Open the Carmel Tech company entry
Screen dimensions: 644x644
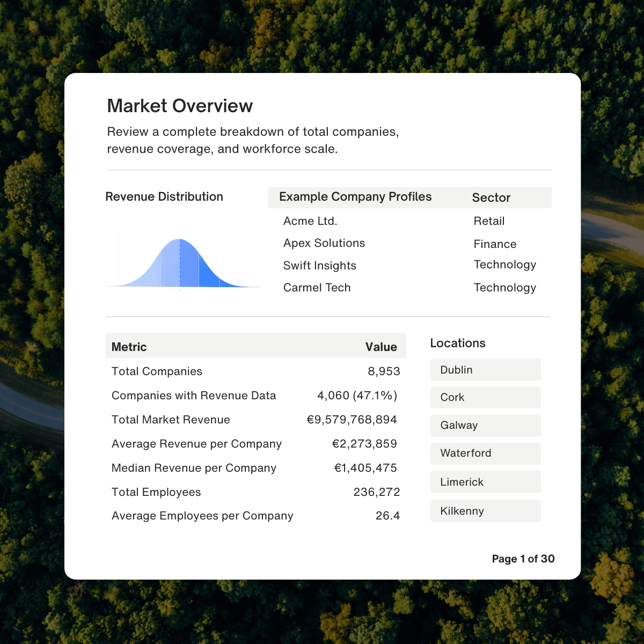click(x=317, y=288)
